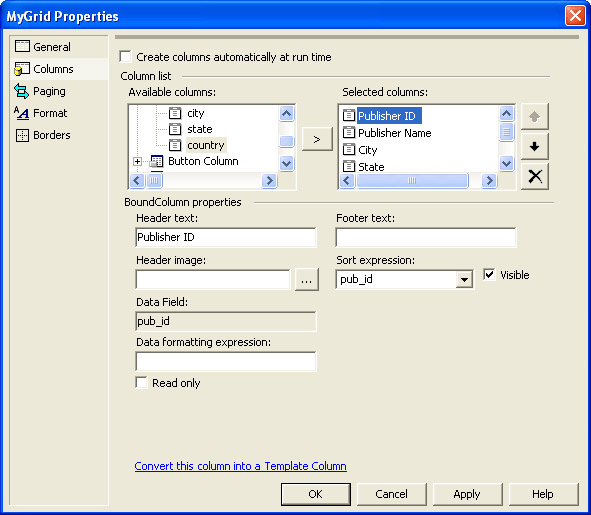Uncheck the Visible checkbox
Viewport: 591px width, 515px height.
click(489, 274)
